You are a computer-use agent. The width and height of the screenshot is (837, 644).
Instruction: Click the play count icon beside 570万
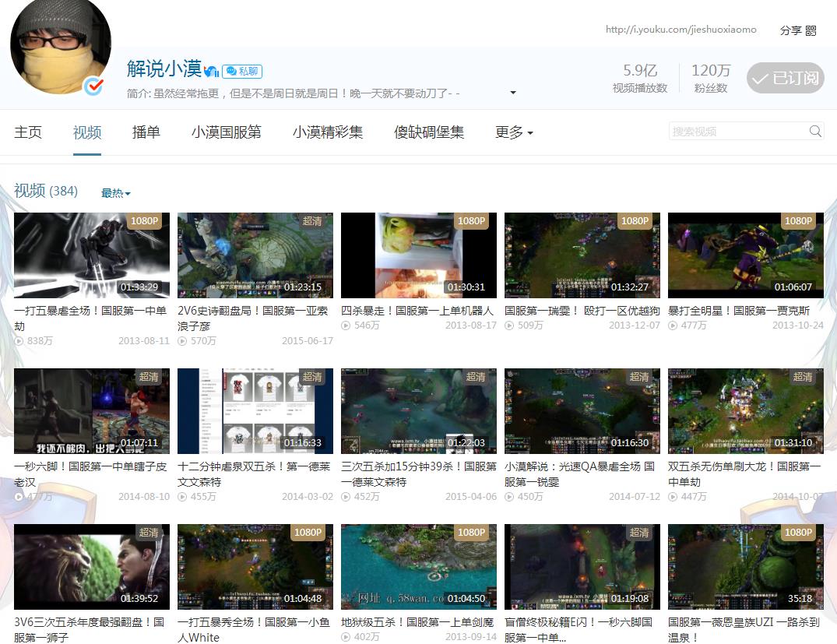tap(182, 341)
